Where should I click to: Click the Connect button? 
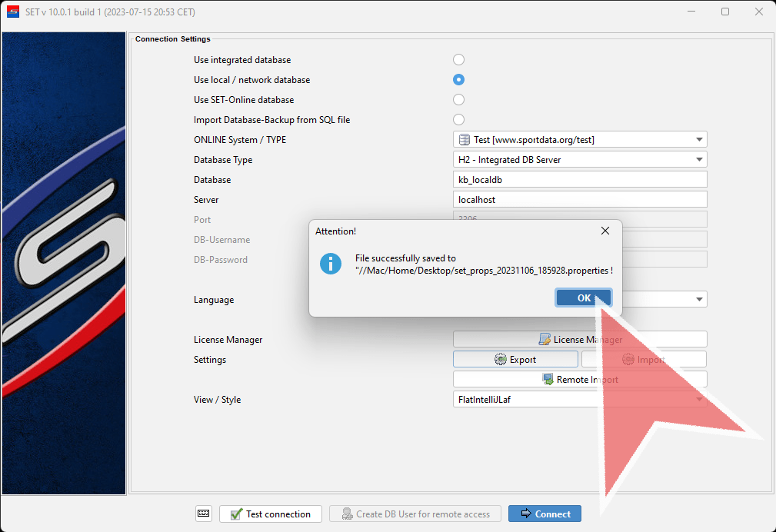tap(545, 514)
